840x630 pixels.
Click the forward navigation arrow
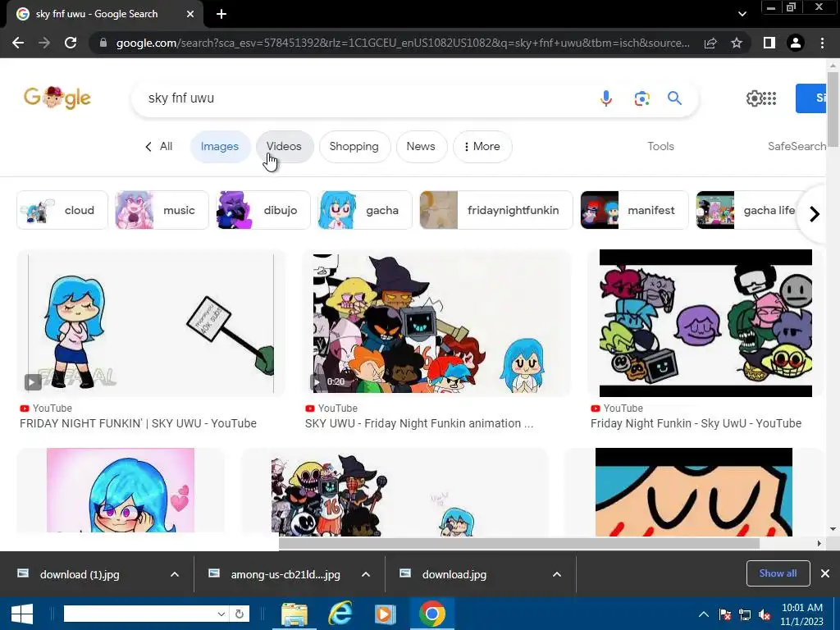coord(44,43)
